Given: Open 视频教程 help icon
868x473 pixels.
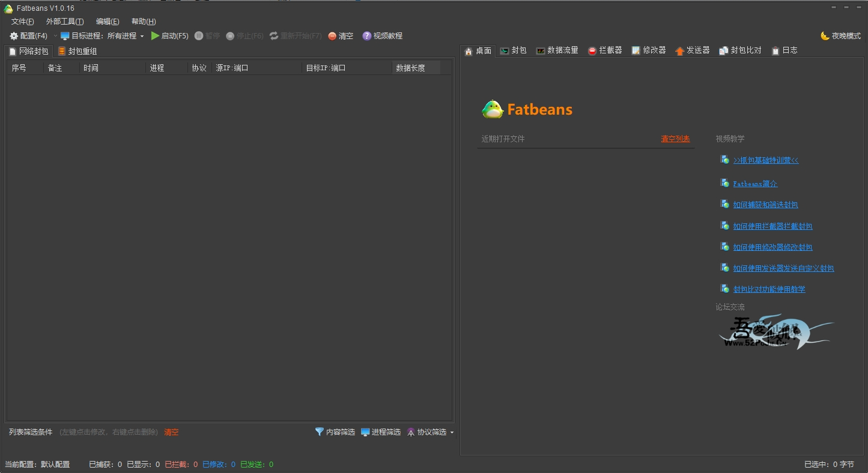Looking at the screenshot, I should (383, 36).
